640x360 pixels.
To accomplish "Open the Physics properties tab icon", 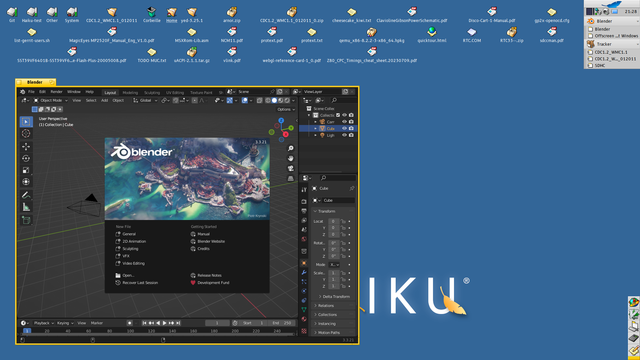I will [x=304, y=291].
